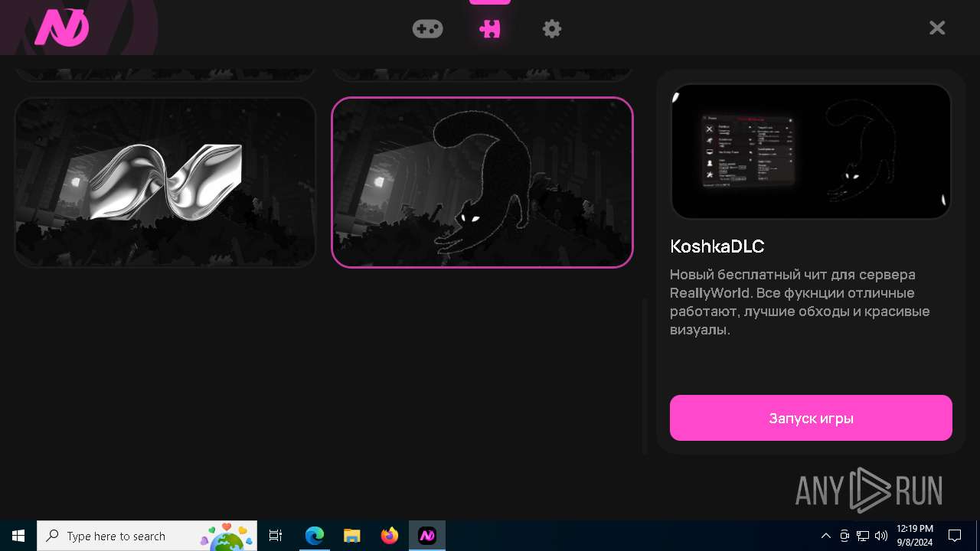Open the gear settings tab
Screen dimensions: 980x551
[552, 29]
